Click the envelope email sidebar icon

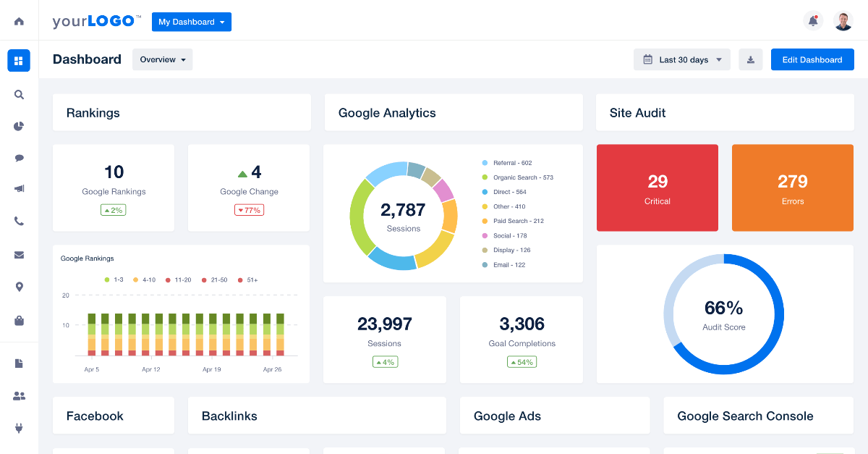(x=19, y=254)
